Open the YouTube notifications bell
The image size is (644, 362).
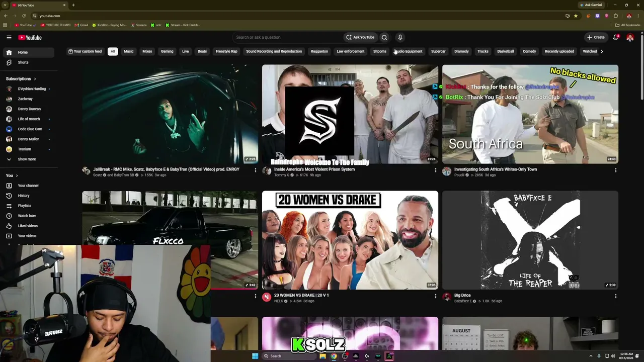pyautogui.click(x=616, y=37)
